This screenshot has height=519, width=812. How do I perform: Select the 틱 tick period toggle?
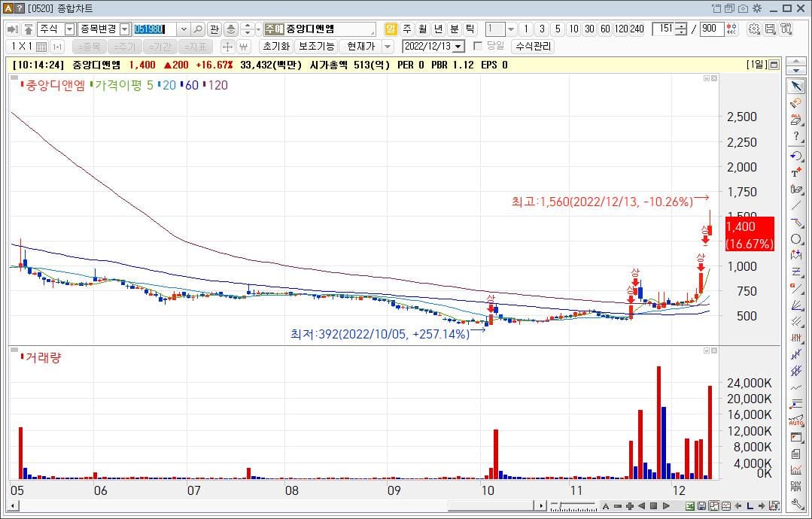pos(470,29)
